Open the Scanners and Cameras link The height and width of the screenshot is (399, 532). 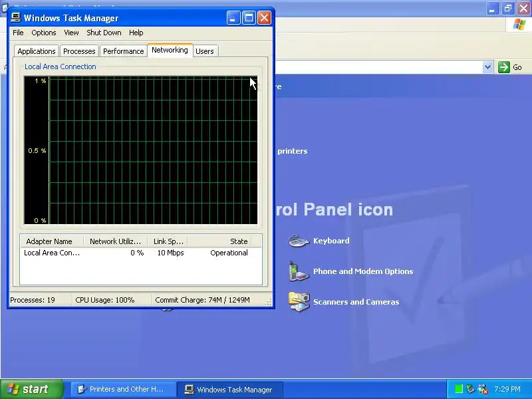[x=356, y=302]
